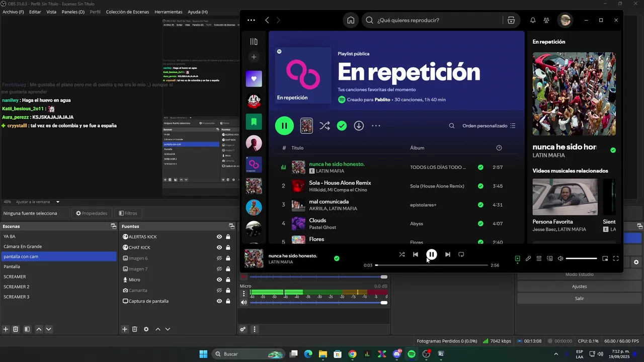
Task: Open the Editar menu in OBS
Action: pyautogui.click(x=35, y=12)
